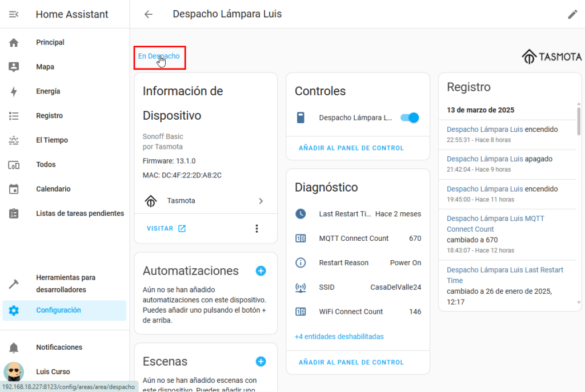Add scene with the plus icon

point(261,361)
